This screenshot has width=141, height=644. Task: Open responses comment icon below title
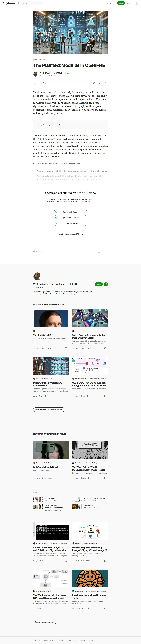pos(43,83)
